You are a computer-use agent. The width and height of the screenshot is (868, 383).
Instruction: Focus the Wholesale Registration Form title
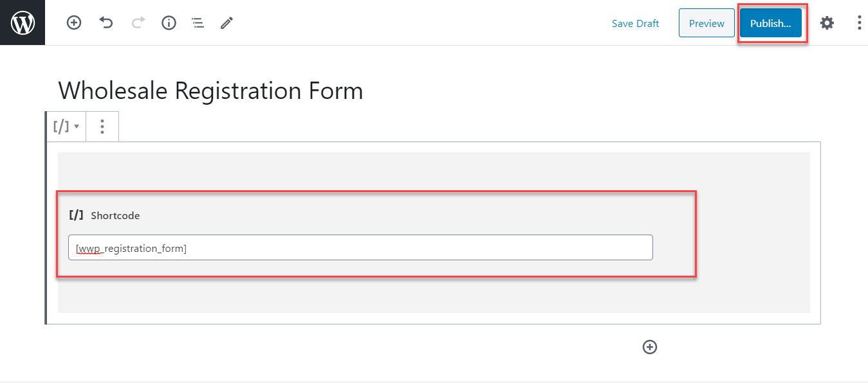[211, 91]
